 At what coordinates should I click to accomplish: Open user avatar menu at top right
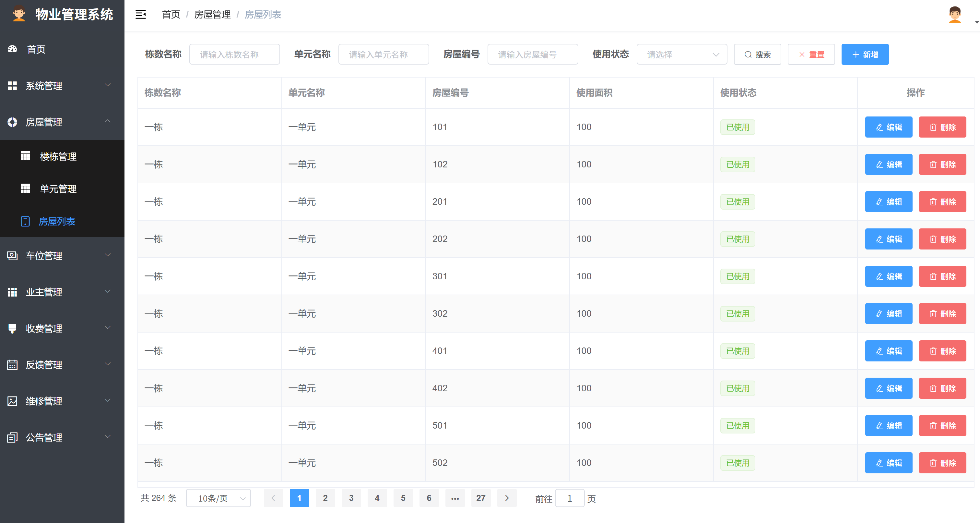[954, 15]
